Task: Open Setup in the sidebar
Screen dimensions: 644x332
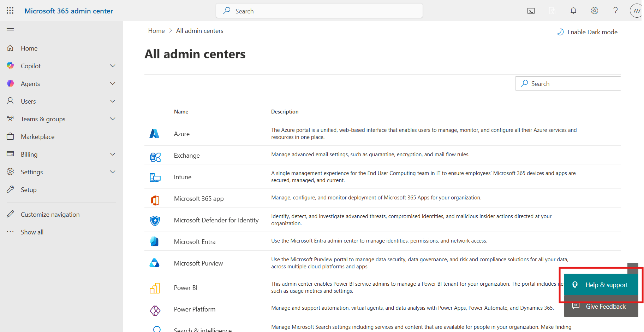Action: (x=29, y=190)
